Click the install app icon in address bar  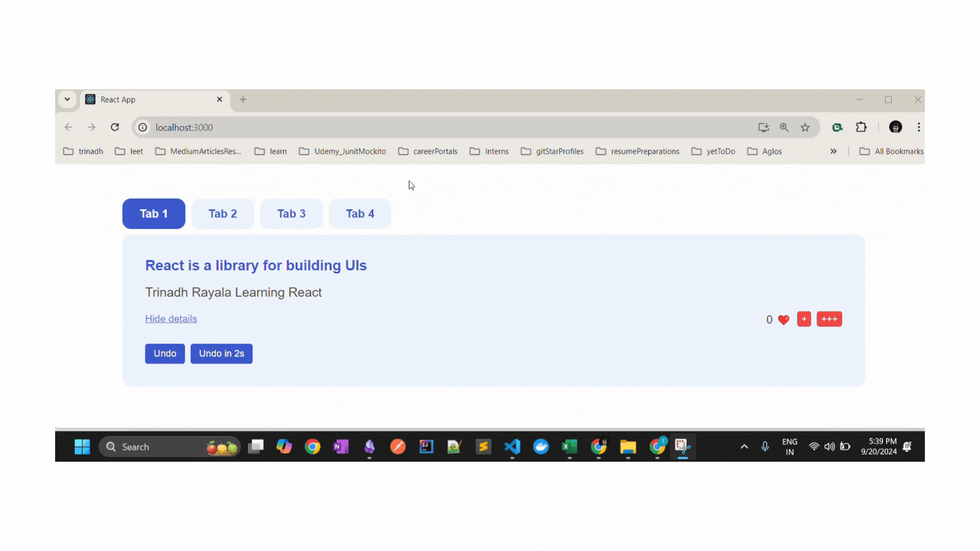pyautogui.click(x=763, y=128)
